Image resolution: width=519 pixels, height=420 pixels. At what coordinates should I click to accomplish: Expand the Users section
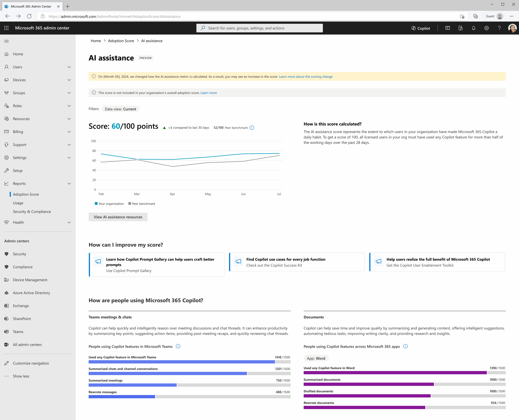click(69, 67)
